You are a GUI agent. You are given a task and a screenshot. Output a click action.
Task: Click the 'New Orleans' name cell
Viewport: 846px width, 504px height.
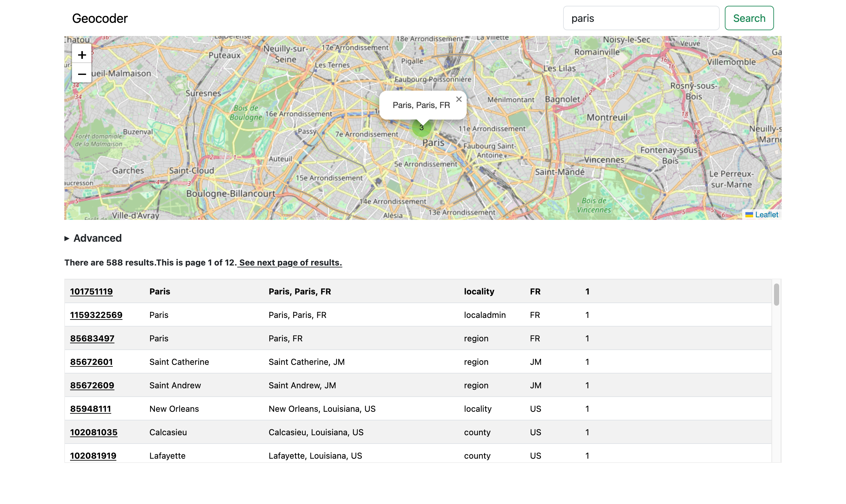(x=174, y=409)
